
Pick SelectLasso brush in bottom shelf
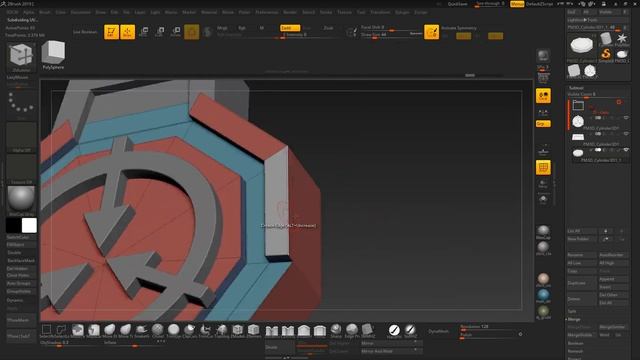click(x=62, y=330)
